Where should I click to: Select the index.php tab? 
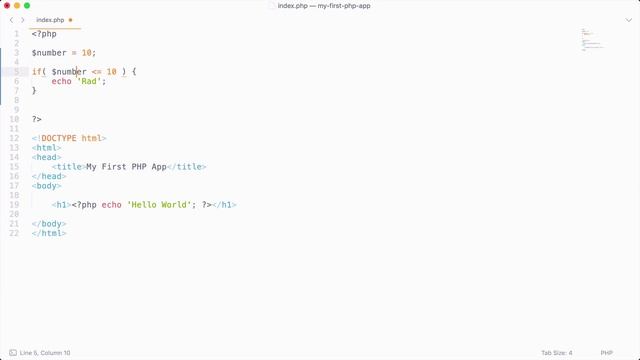(50, 20)
